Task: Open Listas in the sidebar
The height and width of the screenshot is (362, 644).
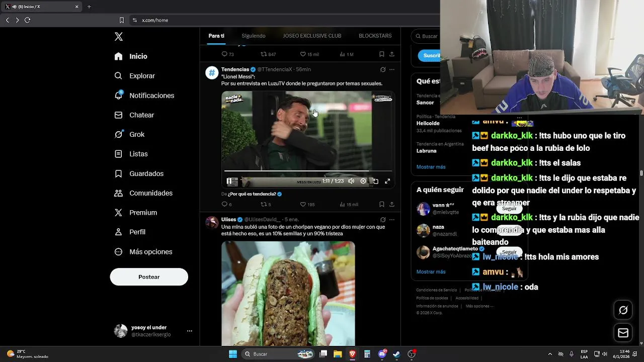Action: pos(131,154)
